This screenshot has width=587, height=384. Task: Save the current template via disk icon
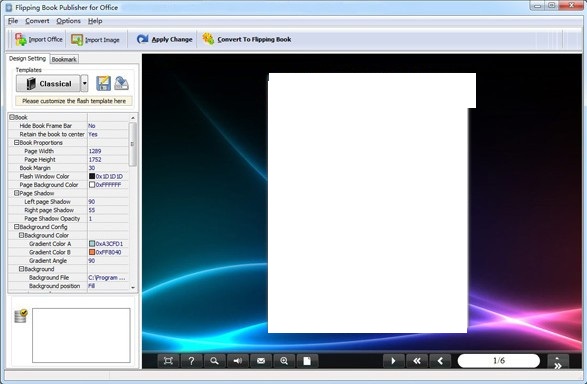point(103,83)
